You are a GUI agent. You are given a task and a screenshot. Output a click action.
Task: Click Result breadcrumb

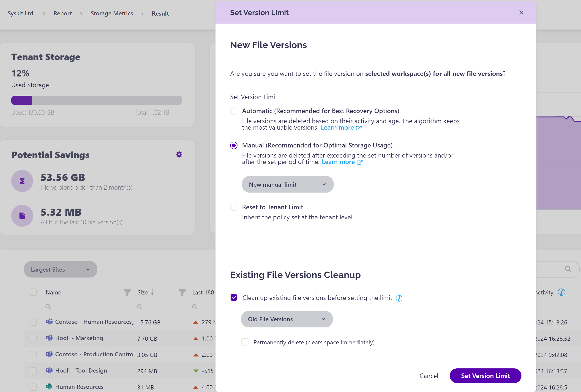[x=160, y=14]
